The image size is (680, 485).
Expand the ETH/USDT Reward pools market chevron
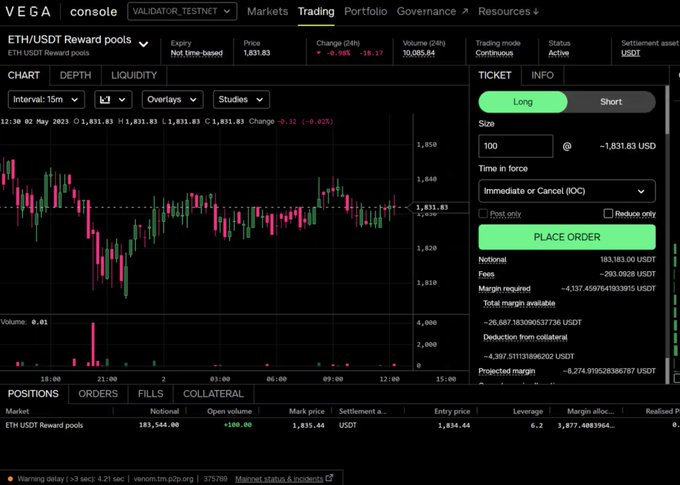point(144,44)
